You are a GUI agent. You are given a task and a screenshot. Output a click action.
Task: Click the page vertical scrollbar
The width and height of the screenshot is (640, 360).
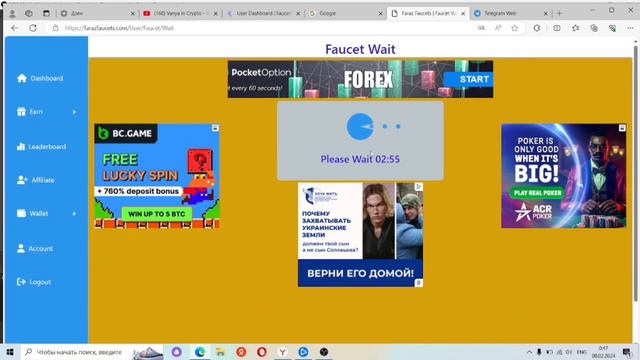[636, 173]
